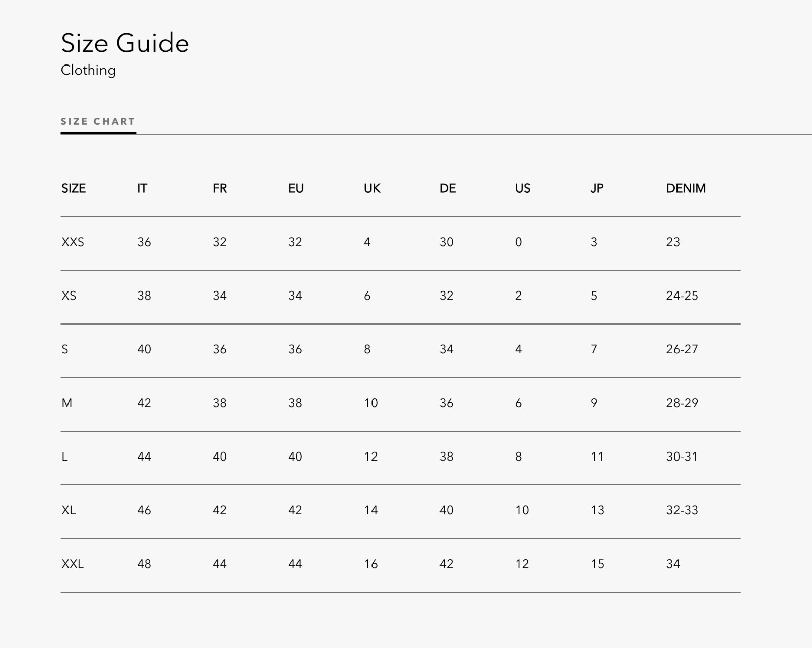Click the IT column header
The height and width of the screenshot is (648, 812).
point(142,188)
